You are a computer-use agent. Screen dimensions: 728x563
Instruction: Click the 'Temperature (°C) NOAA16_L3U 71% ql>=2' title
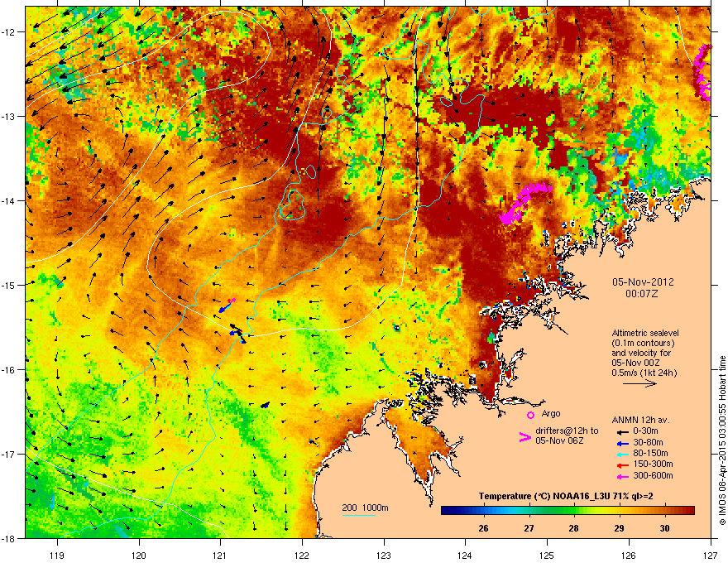tap(566, 497)
